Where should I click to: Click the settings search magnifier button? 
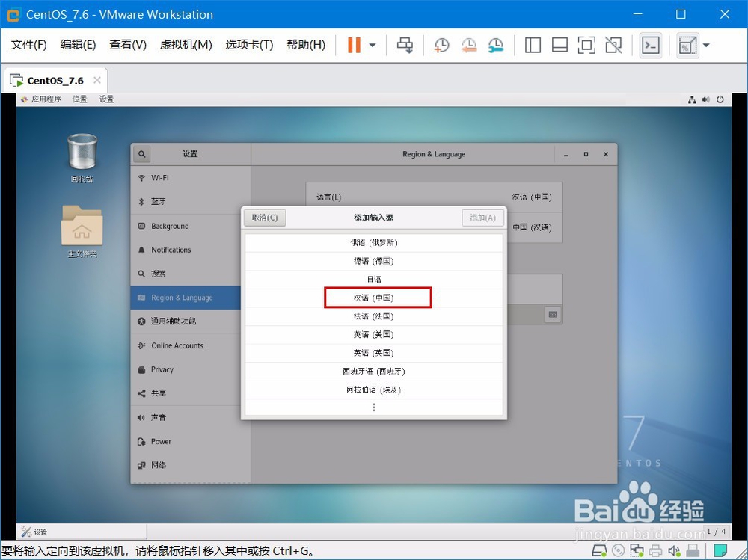[141, 154]
